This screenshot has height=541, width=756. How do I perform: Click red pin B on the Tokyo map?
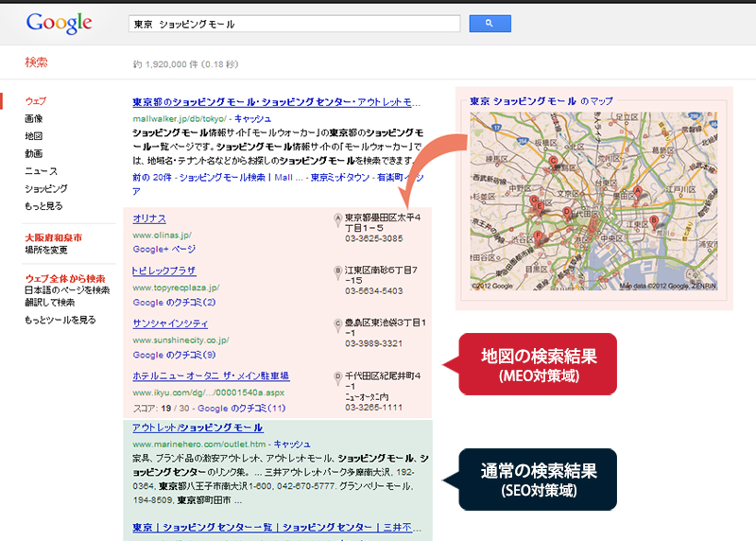pos(654,223)
